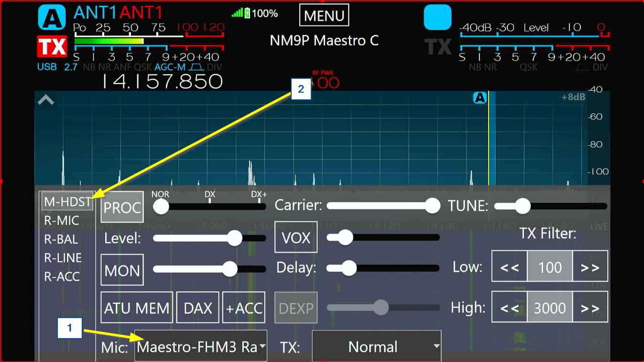Image resolution: width=644 pixels, height=362 pixels.
Task: Click the VOX Delay slider
Action: click(383, 268)
